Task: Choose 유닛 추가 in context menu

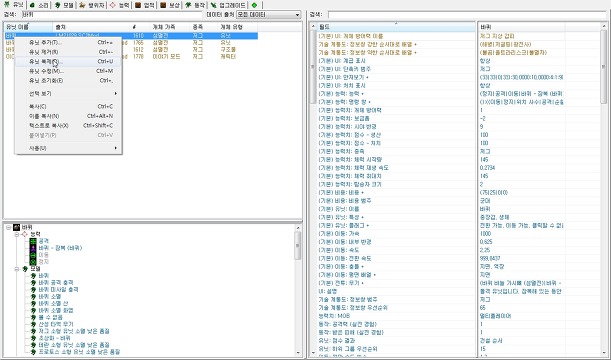Action: pyautogui.click(x=68, y=42)
